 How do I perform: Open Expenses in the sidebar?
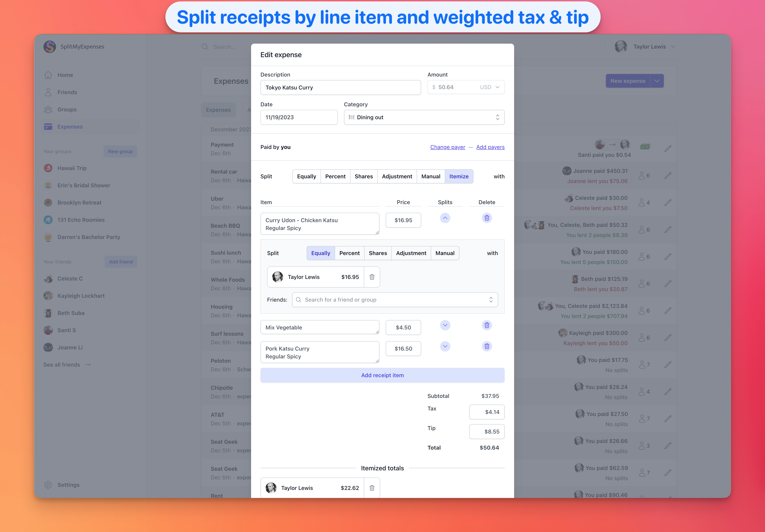click(x=90, y=127)
